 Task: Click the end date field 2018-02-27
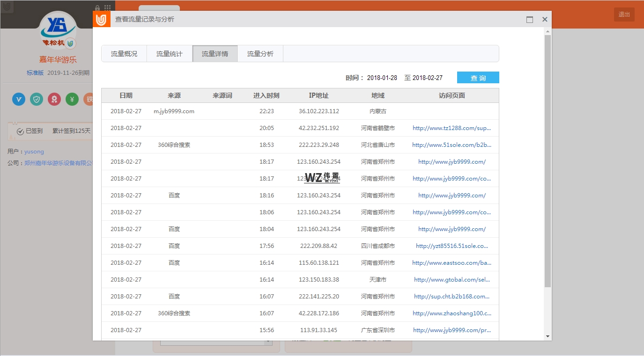click(428, 78)
